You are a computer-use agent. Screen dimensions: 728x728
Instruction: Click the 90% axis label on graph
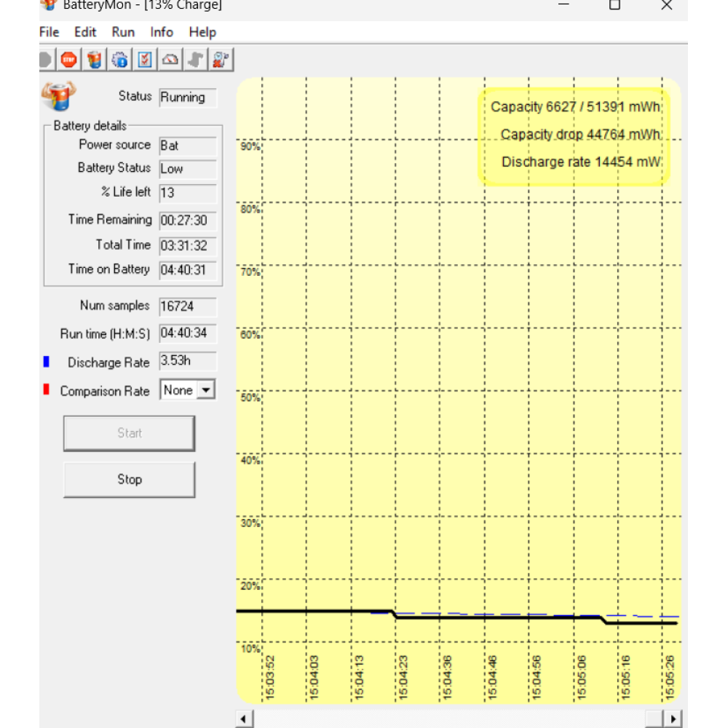click(x=250, y=146)
